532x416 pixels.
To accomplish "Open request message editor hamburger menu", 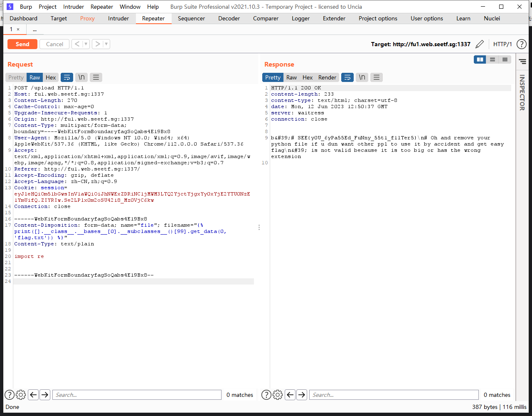I will tap(96, 77).
